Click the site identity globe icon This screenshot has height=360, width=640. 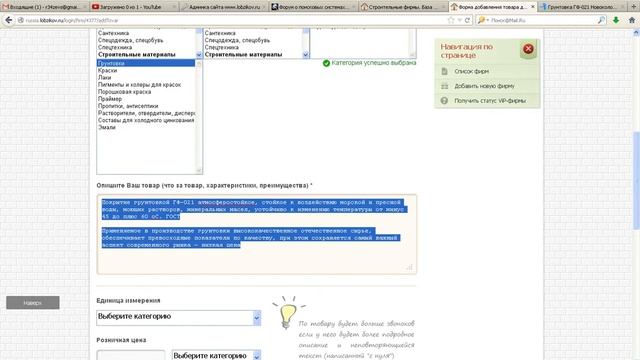(20, 20)
